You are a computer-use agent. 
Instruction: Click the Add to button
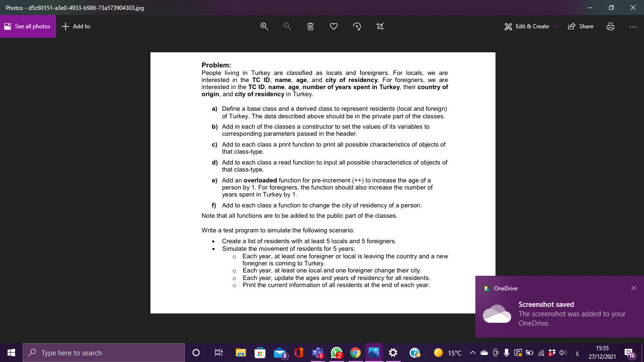point(75,26)
